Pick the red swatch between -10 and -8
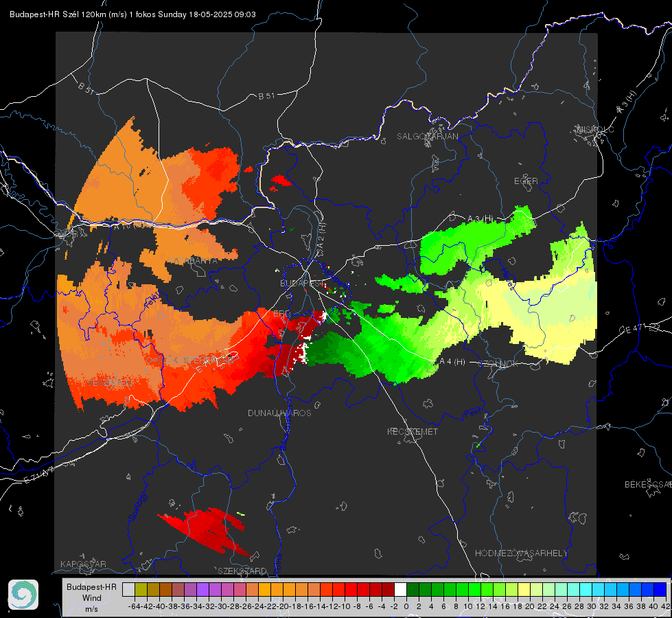This screenshot has width=672, height=618. pyautogui.click(x=351, y=589)
